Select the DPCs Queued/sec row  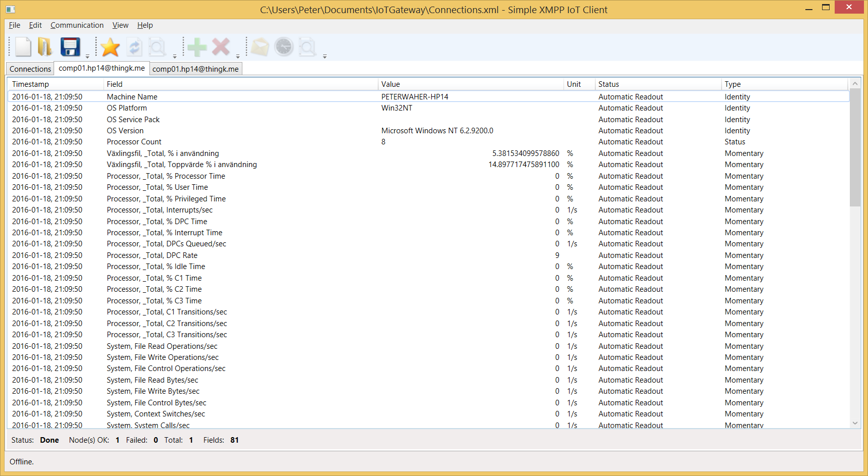[428, 244]
